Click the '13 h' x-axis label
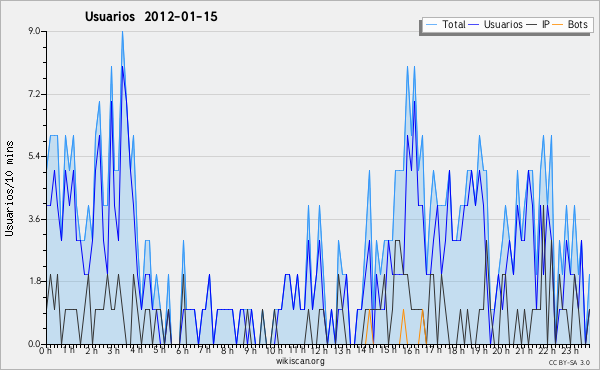 [342, 351]
